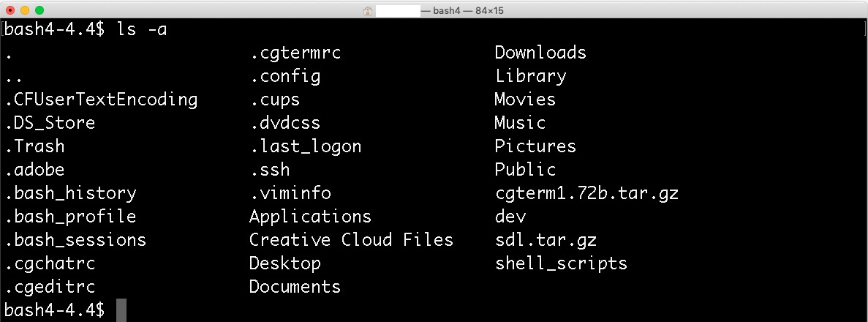Click the Downloads directory name
868x322 pixels.
pos(540,53)
